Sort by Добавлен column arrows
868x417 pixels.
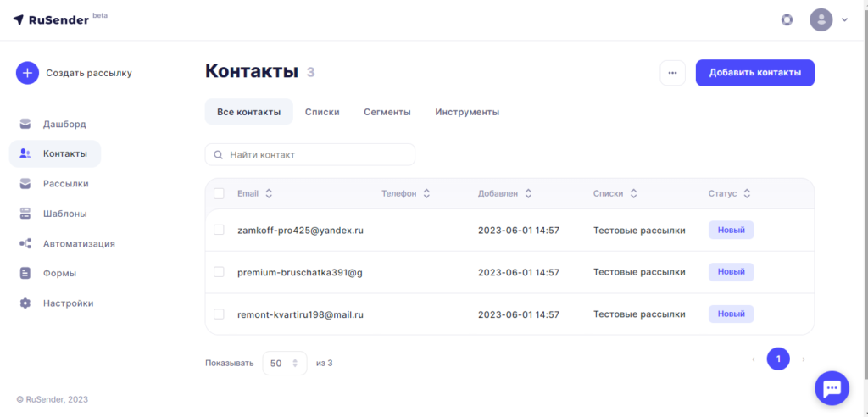click(528, 193)
